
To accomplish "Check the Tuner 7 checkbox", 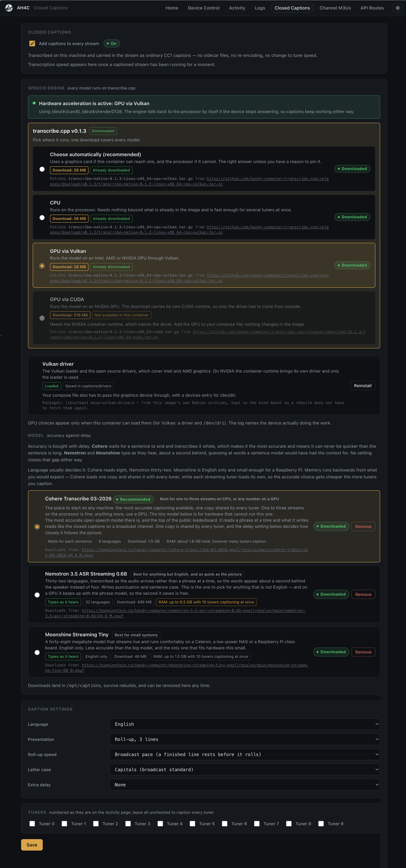I will click(x=257, y=823).
